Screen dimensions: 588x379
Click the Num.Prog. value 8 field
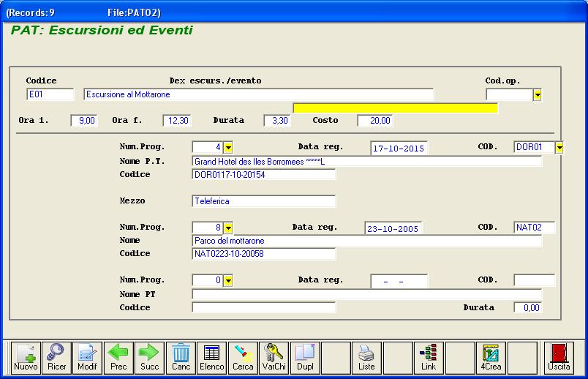point(208,228)
